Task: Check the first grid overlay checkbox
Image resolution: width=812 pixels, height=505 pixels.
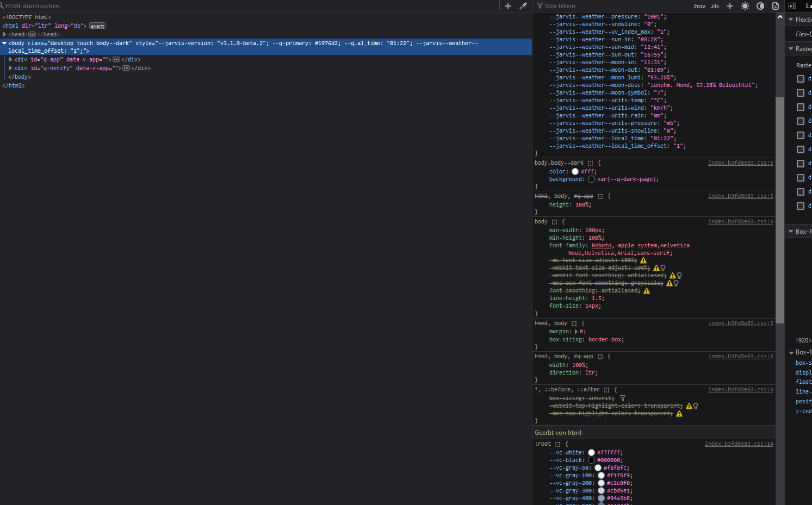Action: 800,79
